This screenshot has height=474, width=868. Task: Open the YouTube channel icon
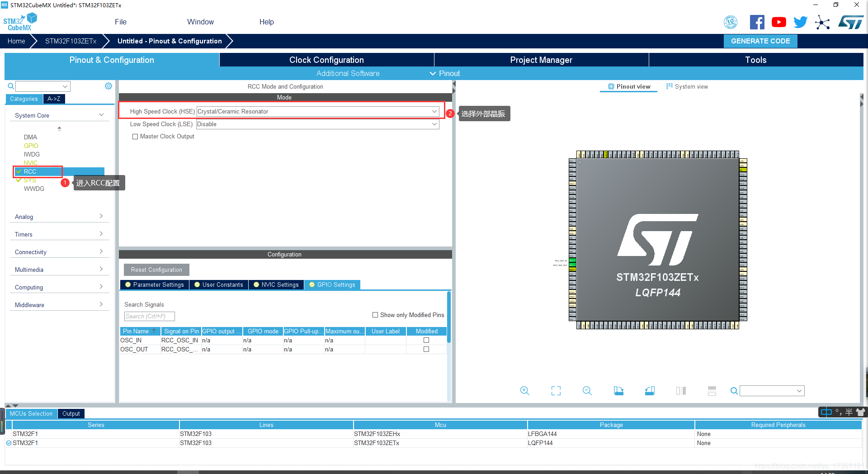(778, 22)
